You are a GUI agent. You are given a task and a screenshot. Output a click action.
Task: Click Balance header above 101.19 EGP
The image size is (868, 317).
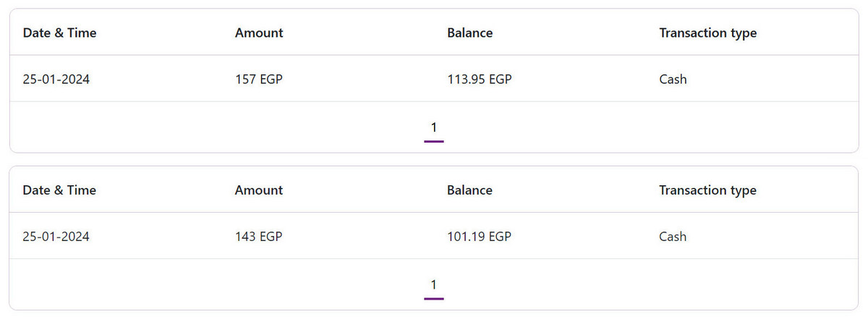(x=469, y=190)
